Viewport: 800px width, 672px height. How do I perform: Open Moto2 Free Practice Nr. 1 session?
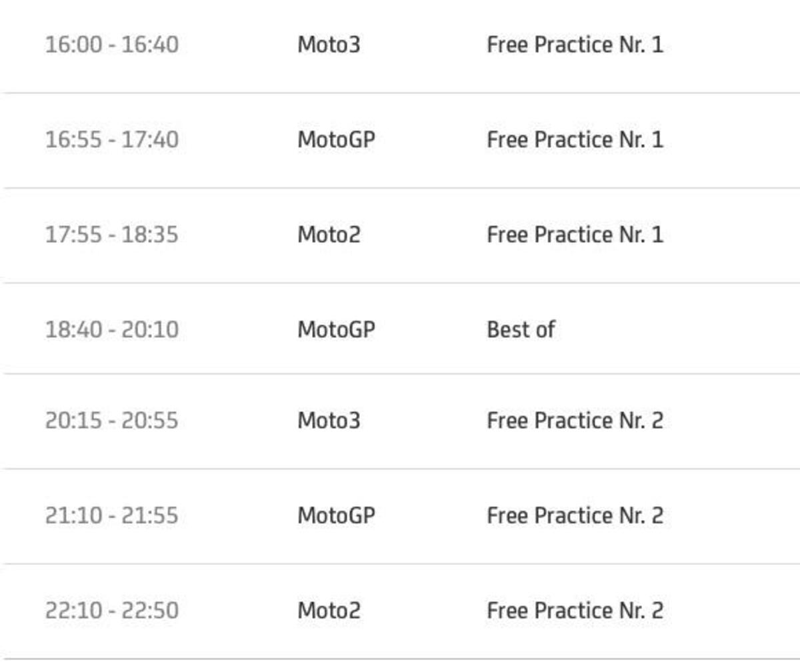(x=575, y=235)
